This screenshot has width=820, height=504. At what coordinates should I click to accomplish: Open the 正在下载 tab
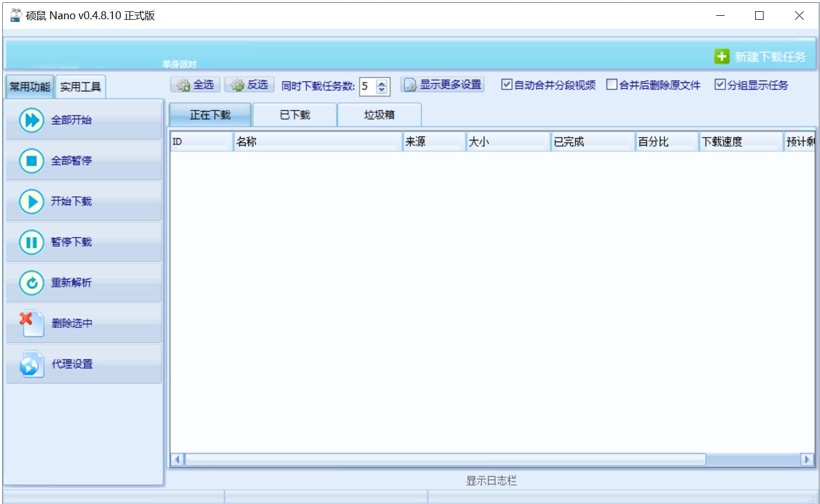tap(210, 115)
